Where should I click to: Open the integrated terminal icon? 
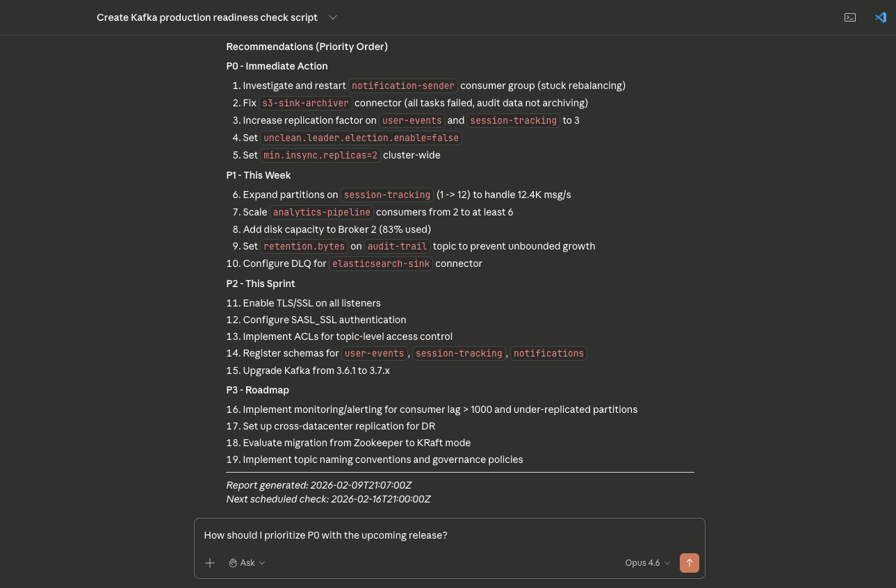(x=849, y=17)
